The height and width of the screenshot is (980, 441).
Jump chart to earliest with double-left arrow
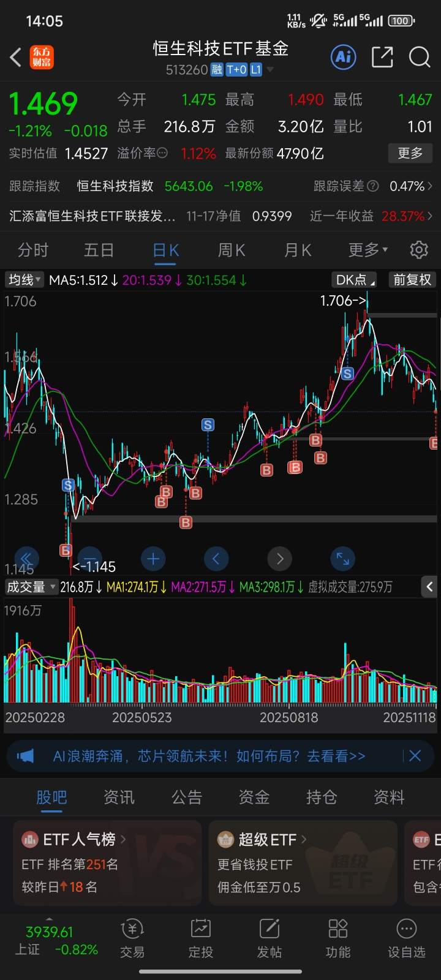[26, 559]
